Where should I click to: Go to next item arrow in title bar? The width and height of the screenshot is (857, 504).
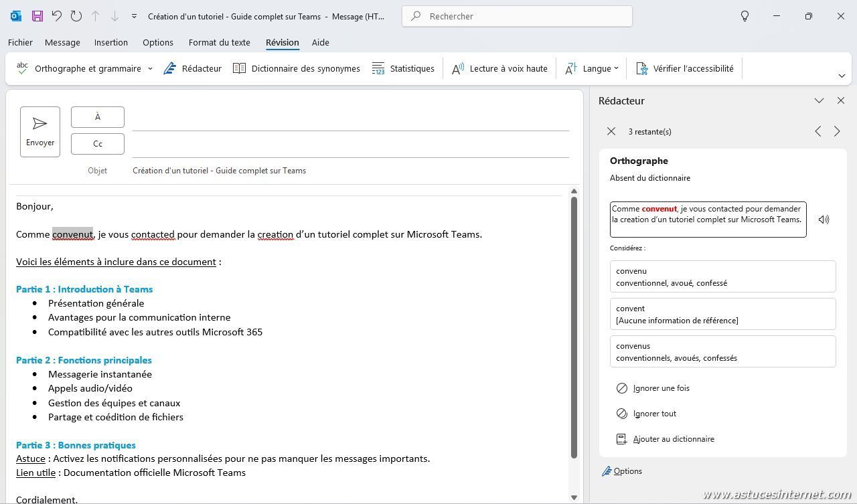tap(114, 16)
